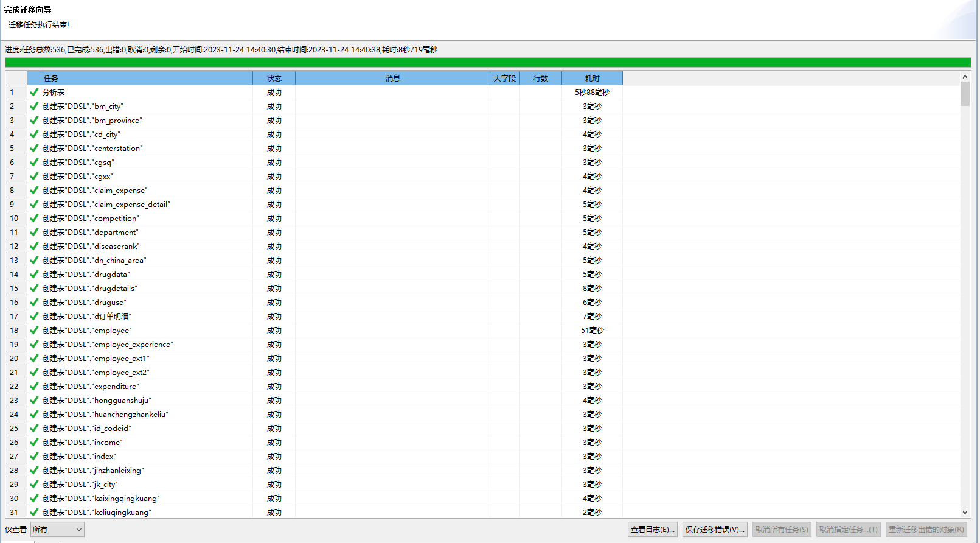Click the 查看日志 button
The height and width of the screenshot is (543, 980).
tap(652, 530)
